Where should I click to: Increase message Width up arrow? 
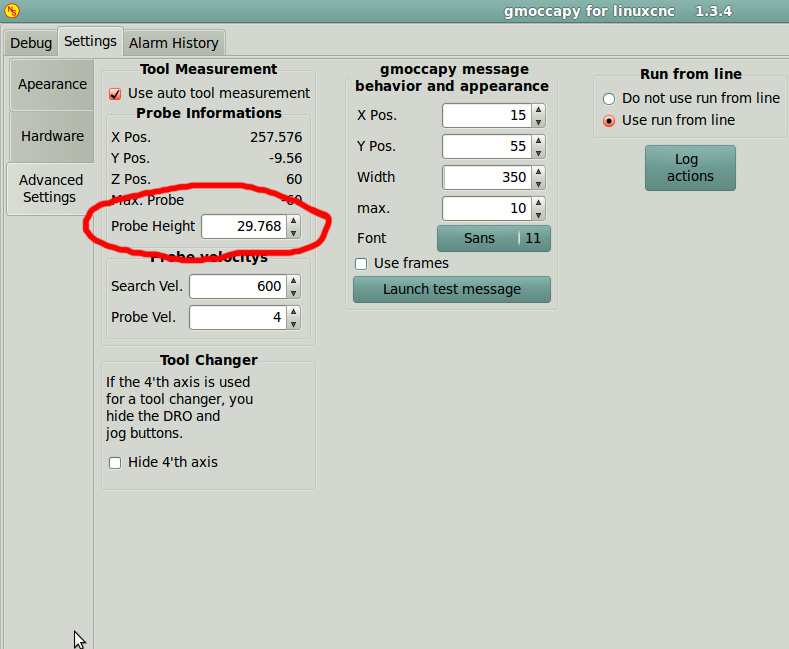tap(538, 172)
